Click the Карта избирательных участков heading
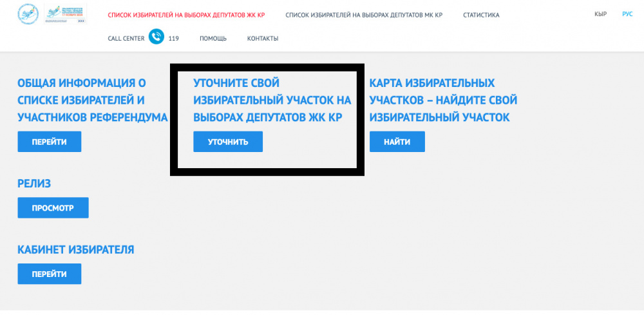This screenshot has height=315, width=644. [x=442, y=100]
